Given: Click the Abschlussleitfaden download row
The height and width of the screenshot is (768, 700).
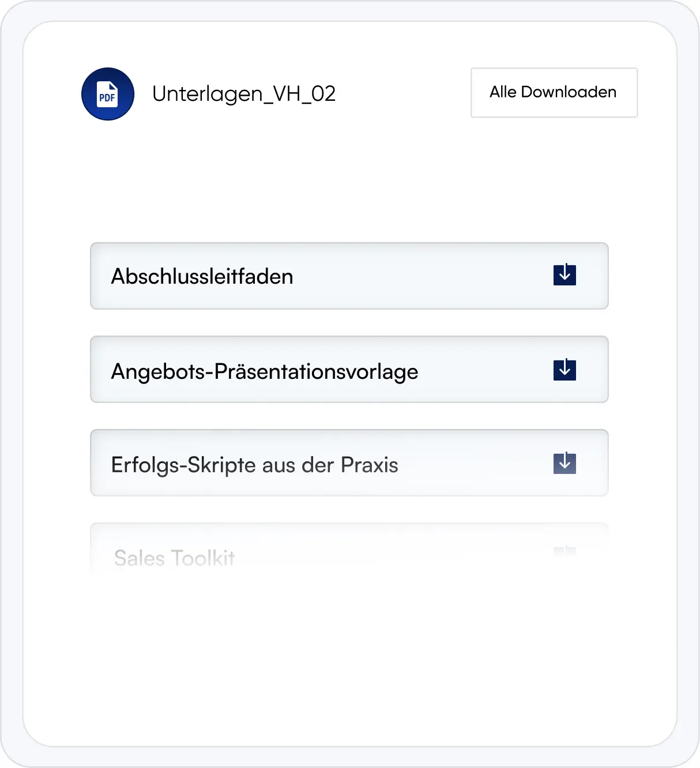Looking at the screenshot, I should click(349, 276).
